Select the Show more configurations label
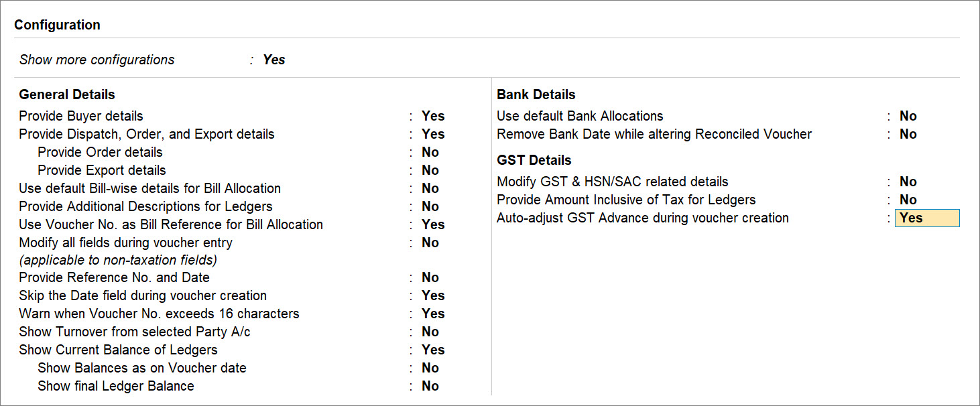The image size is (980, 406). (x=97, y=60)
